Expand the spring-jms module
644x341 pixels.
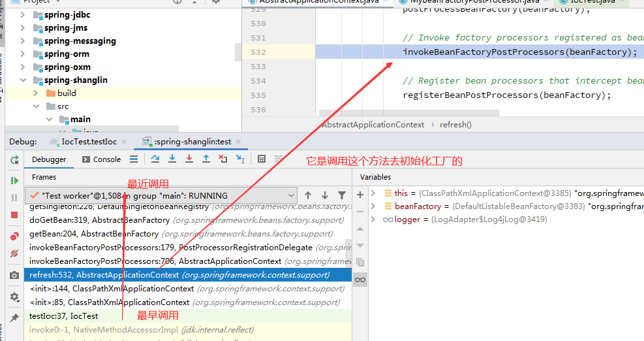point(23,28)
